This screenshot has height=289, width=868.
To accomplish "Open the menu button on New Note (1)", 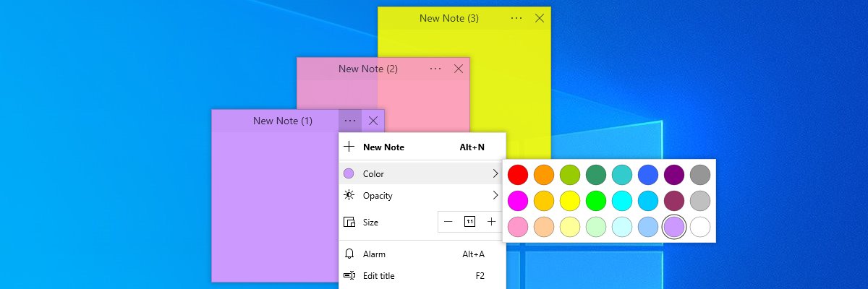I will (x=350, y=121).
